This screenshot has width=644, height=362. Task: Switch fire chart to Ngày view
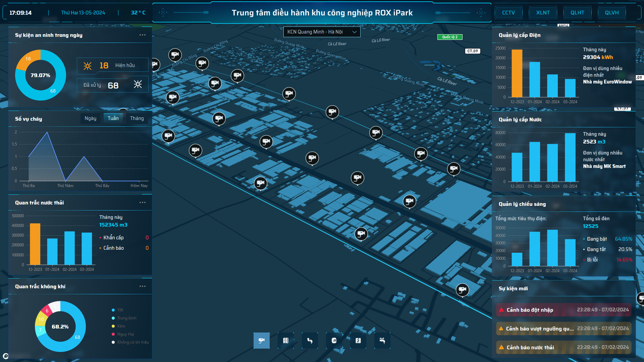(90, 118)
